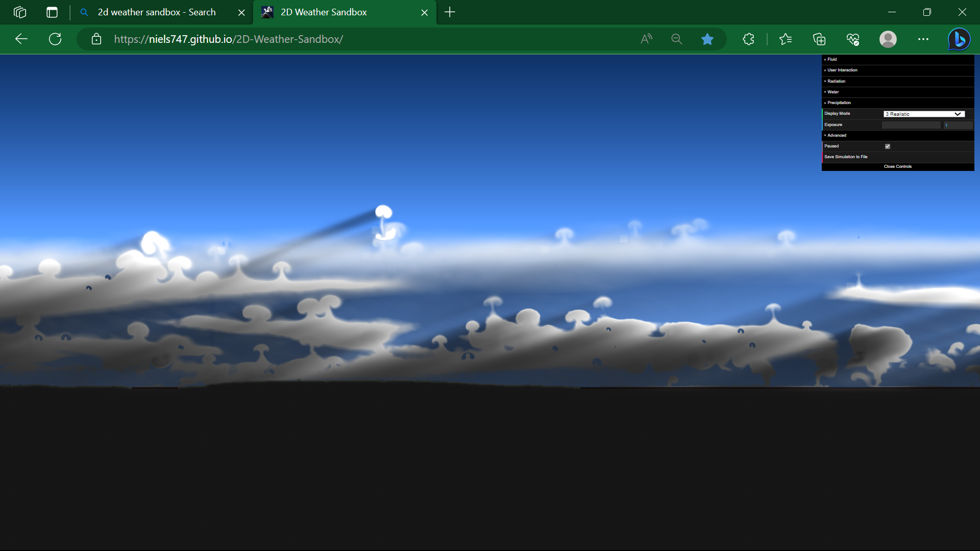Expand the Fluid settings folder
The height and width of the screenshot is (551, 980).
click(x=897, y=59)
